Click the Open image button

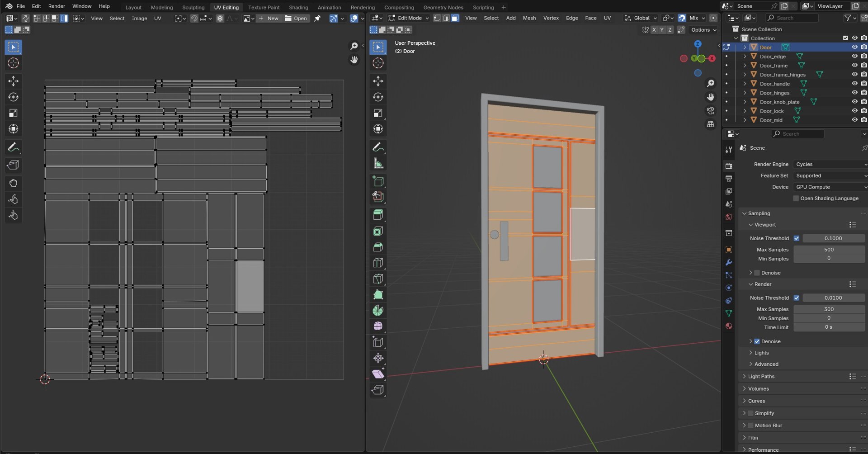(296, 19)
